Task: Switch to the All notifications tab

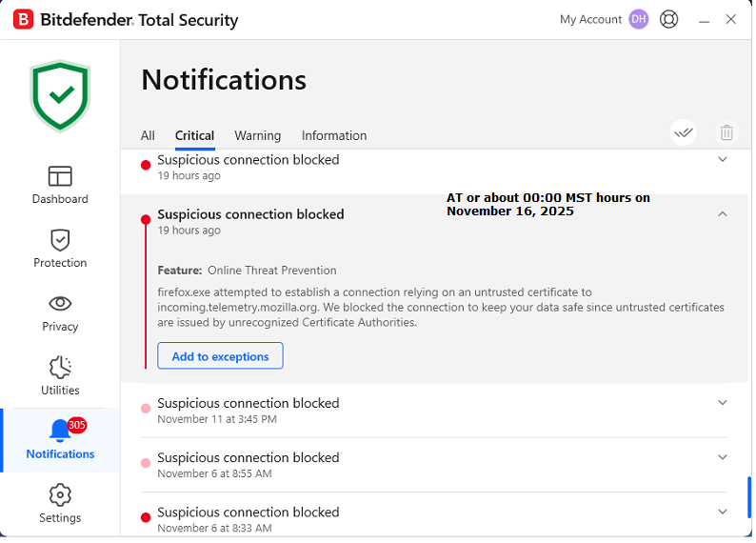Action: tap(148, 135)
